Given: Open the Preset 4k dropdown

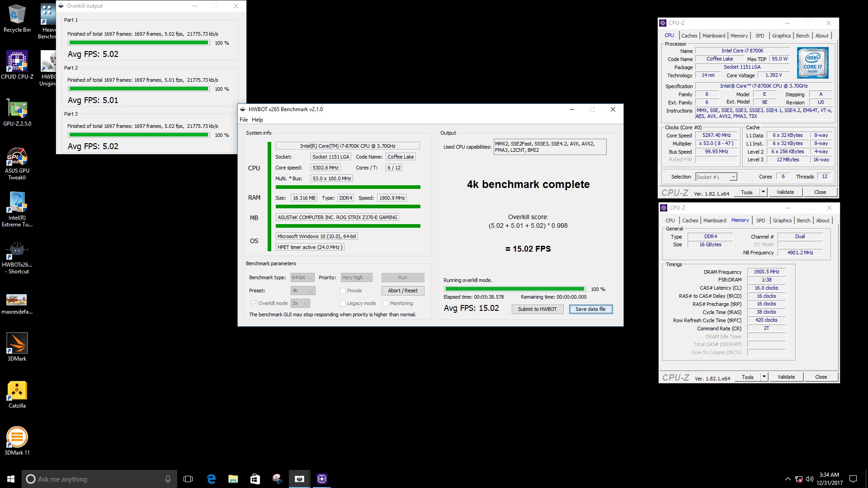Looking at the screenshot, I should click(x=303, y=291).
